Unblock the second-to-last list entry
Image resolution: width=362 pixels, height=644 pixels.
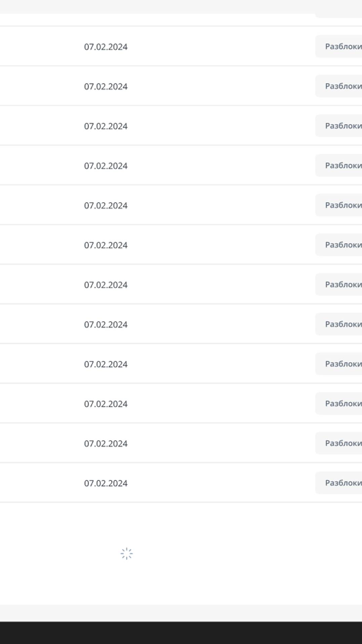(x=339, y=443)
